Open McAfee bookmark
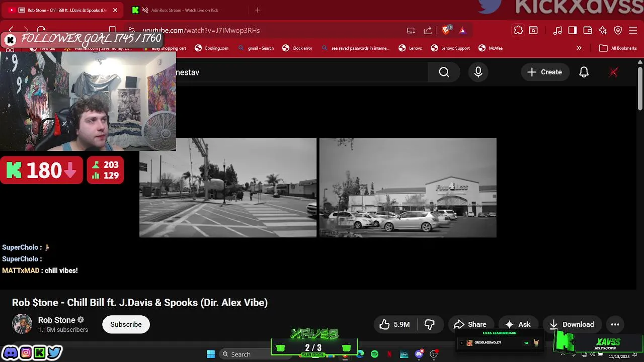The width and height of the screenshot is (644, 362). 491,48
